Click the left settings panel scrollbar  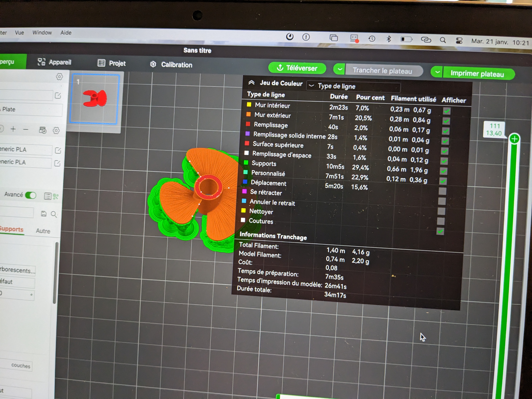pyautogui.click(x=56, y=273)
